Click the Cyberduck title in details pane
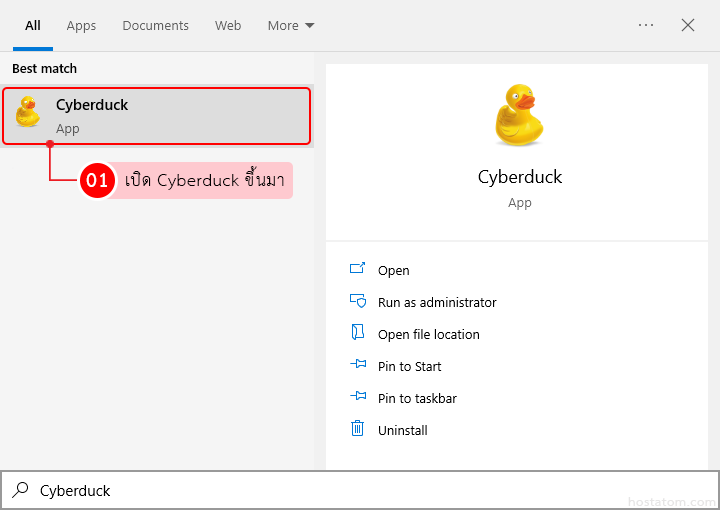 (x=520, y=177)
